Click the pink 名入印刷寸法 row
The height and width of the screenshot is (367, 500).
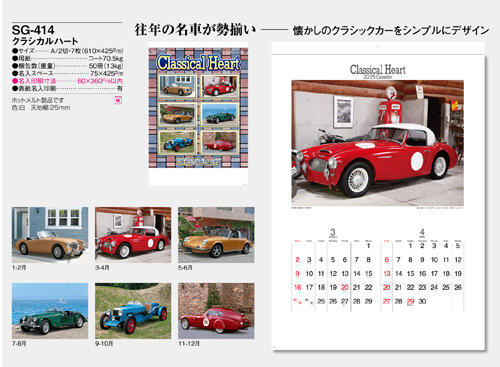(x=67, y=81)
